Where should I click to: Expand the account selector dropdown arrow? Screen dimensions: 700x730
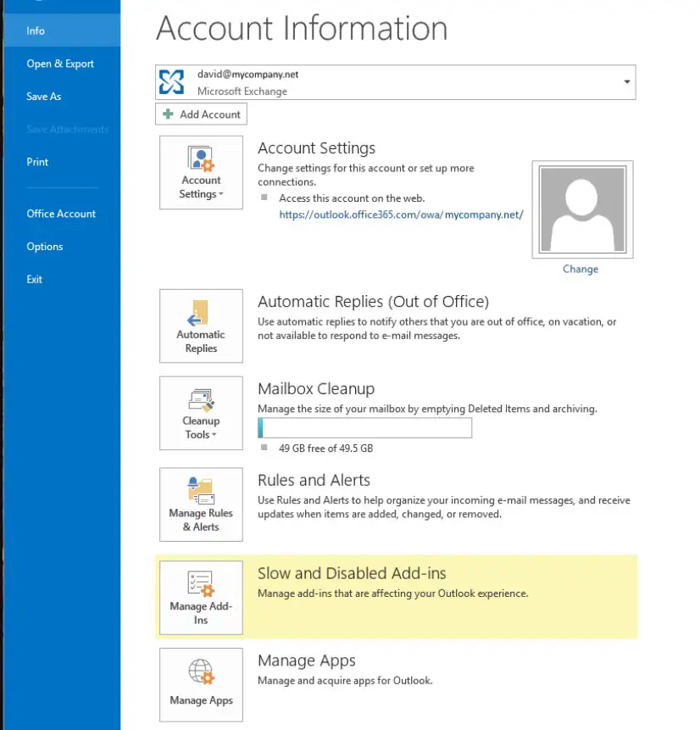click(627, 82)
